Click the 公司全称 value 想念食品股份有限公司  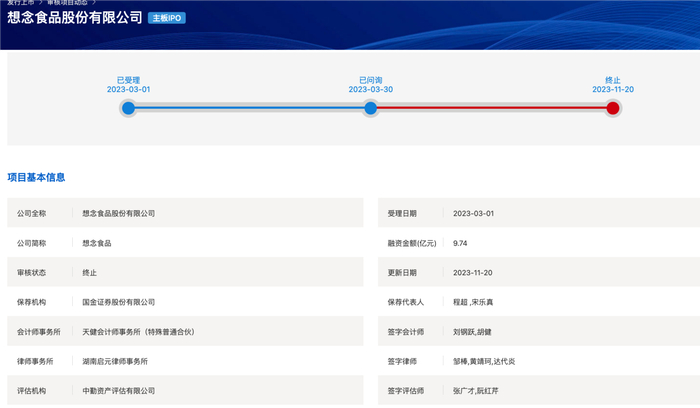pyautogui.click(x=118, y=213)
